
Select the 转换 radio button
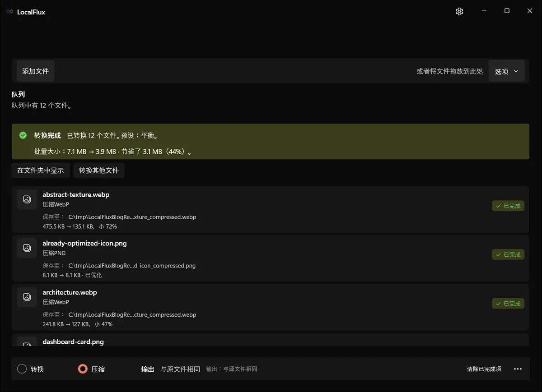click(22, 369)
